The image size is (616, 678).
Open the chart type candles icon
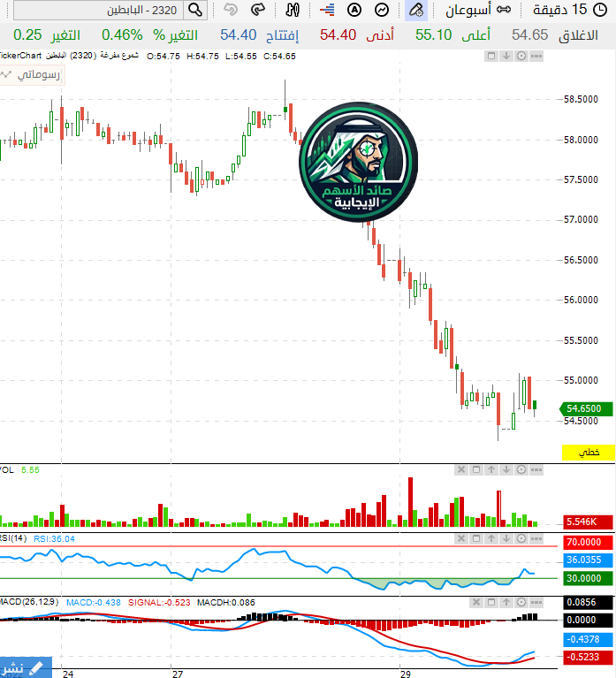click(x=293, y=10)
